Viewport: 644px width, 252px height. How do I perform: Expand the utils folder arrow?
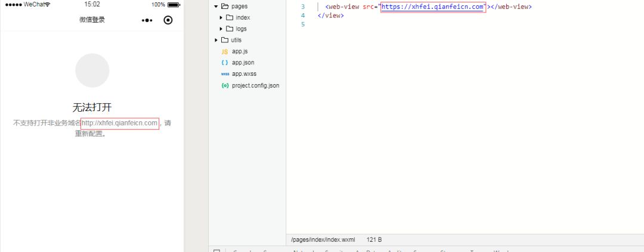(216, 40)
